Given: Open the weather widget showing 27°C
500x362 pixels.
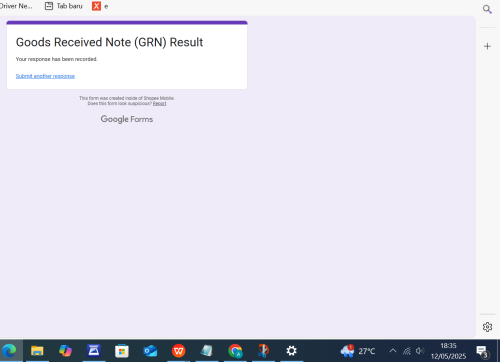Looking at the screenshot, I should click(x=358, y=351).
